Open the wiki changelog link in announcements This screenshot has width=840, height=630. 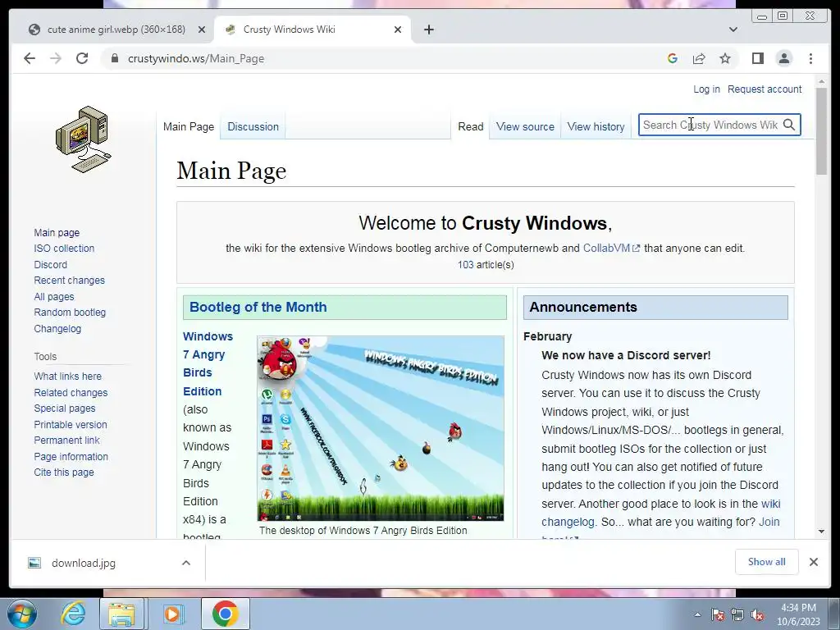pos(661,513)
